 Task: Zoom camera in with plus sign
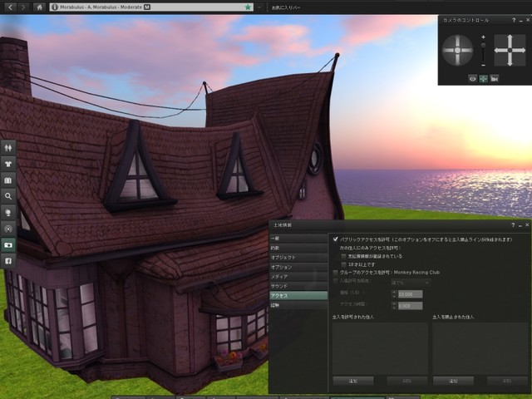point(483,37)
